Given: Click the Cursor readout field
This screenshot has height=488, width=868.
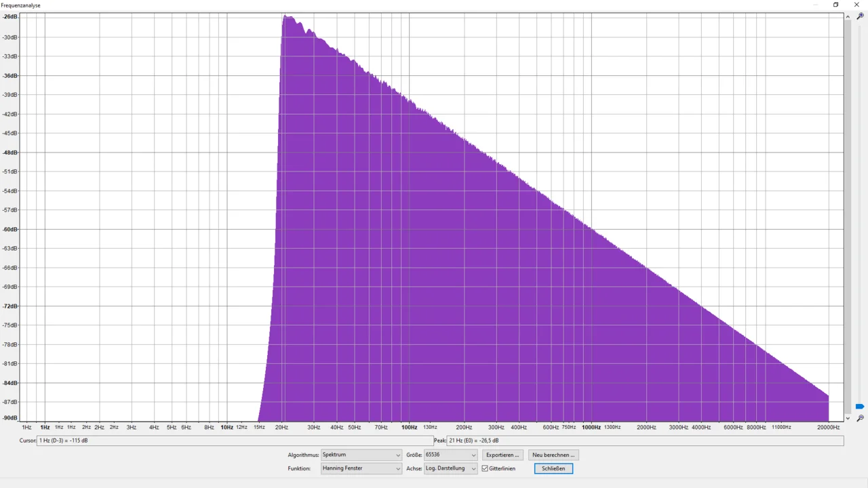Looking at the screenshot, I should pyautogui.click(x=235, y=441).
